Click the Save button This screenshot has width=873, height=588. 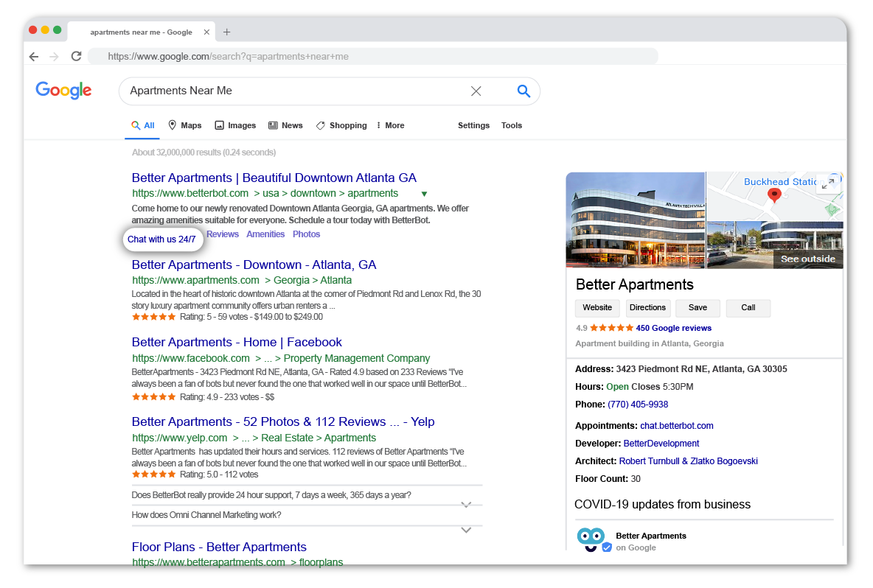pos(698,307)
